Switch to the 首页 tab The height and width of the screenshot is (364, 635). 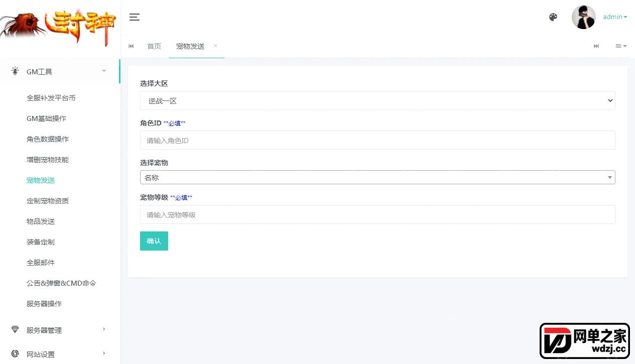[x=154, y=46]
